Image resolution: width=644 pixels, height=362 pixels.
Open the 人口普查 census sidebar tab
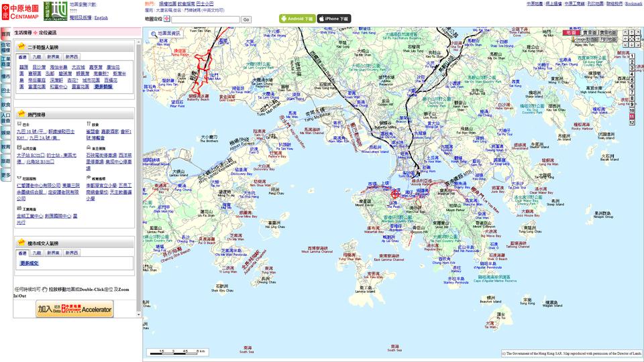pos(5,118)
